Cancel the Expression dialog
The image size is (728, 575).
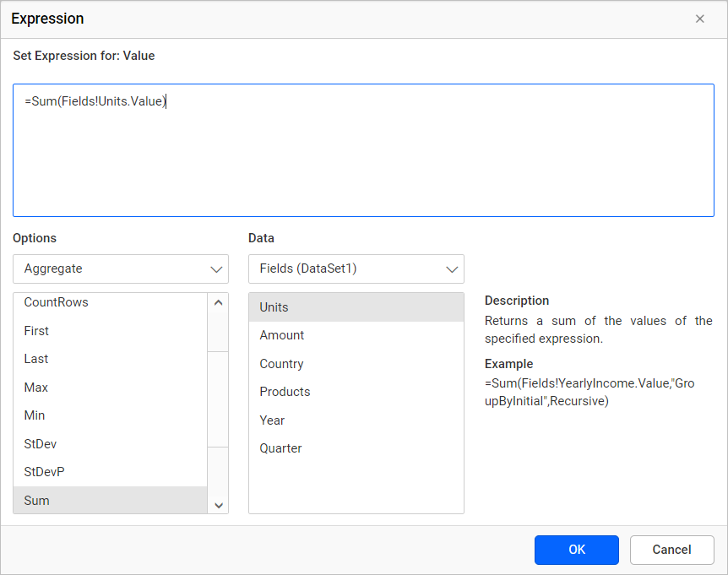[671, 550]
